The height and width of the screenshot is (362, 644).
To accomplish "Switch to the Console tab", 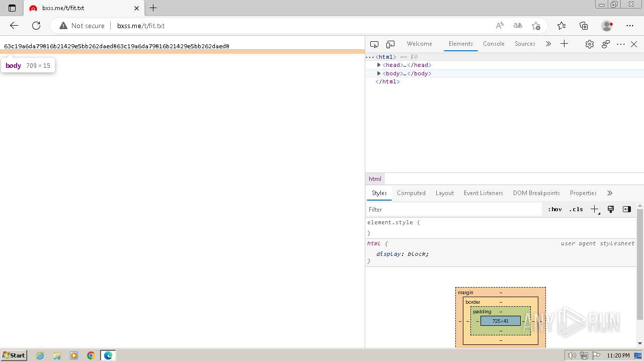I will [x=494, y=44].
